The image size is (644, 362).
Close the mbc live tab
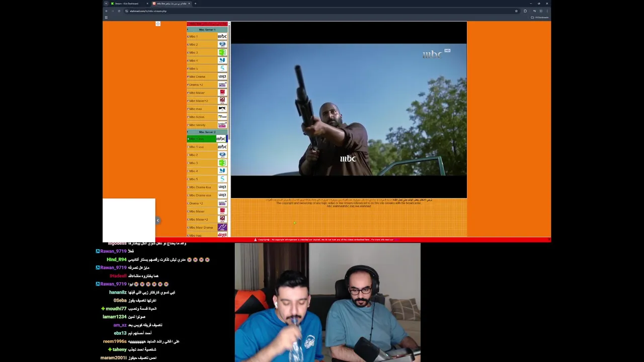[x=189, y=4]
